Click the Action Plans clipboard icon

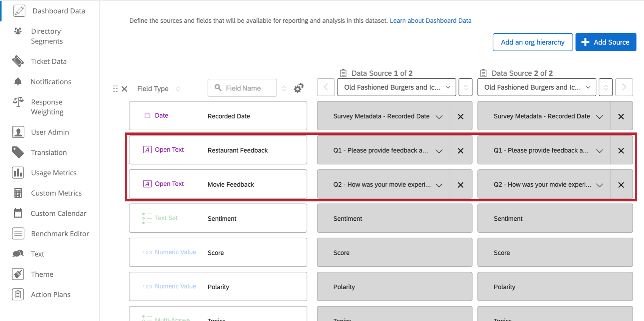(x=18, y=295)
